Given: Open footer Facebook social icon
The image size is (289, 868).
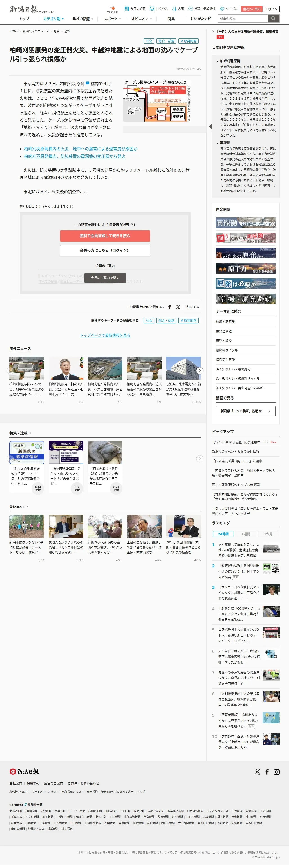Looking at the screenshot, I should [267, 772].
